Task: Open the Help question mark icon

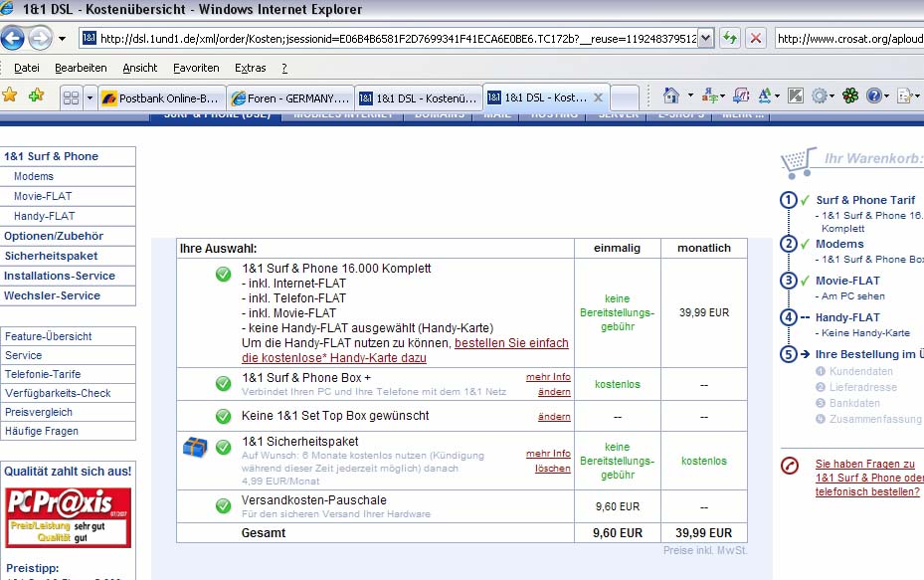Action: click(x=874, y=97)
